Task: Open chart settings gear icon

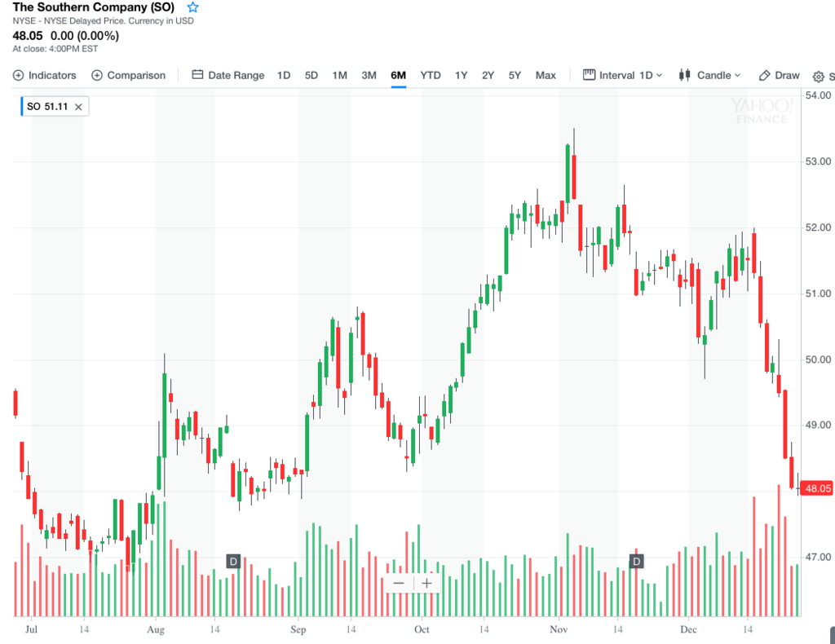Action: pos(819,76)
